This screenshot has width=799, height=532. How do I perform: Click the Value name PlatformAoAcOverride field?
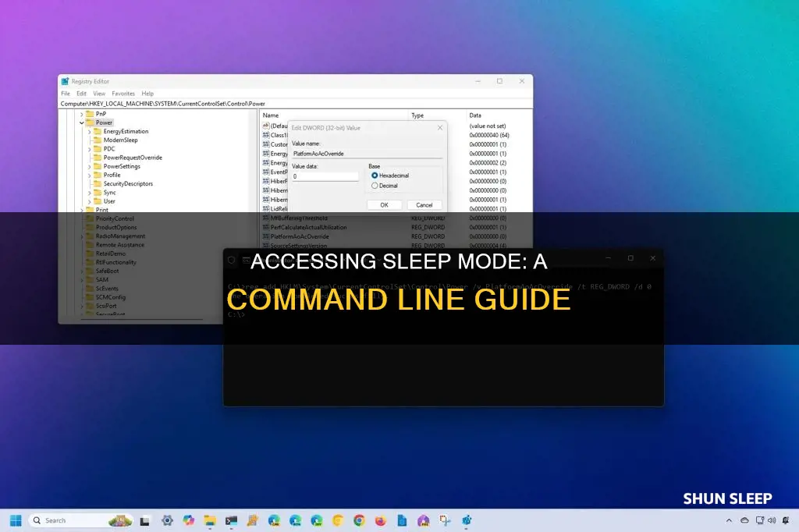[x=367, y=154]
